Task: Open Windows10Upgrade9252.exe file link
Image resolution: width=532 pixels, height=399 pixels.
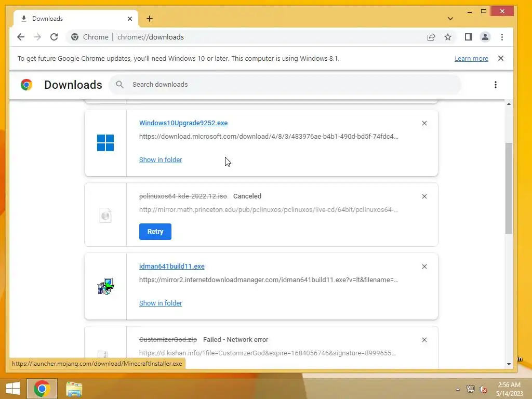Action: click(x=183, y=123)
